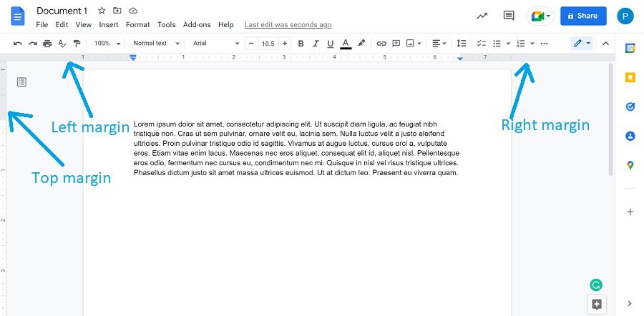Open the text color picker
This screenshot has height=316, width=644.
click(x=346, y=44)
